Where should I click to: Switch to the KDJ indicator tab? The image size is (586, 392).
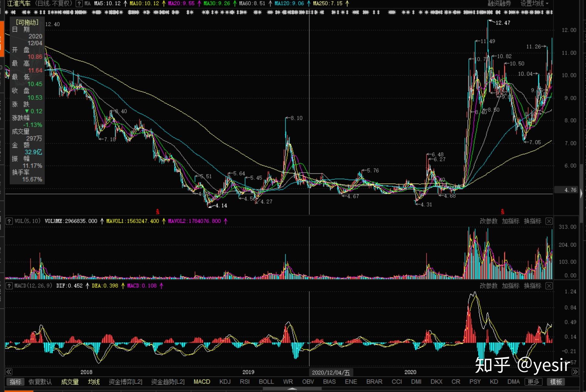[225, 382]
